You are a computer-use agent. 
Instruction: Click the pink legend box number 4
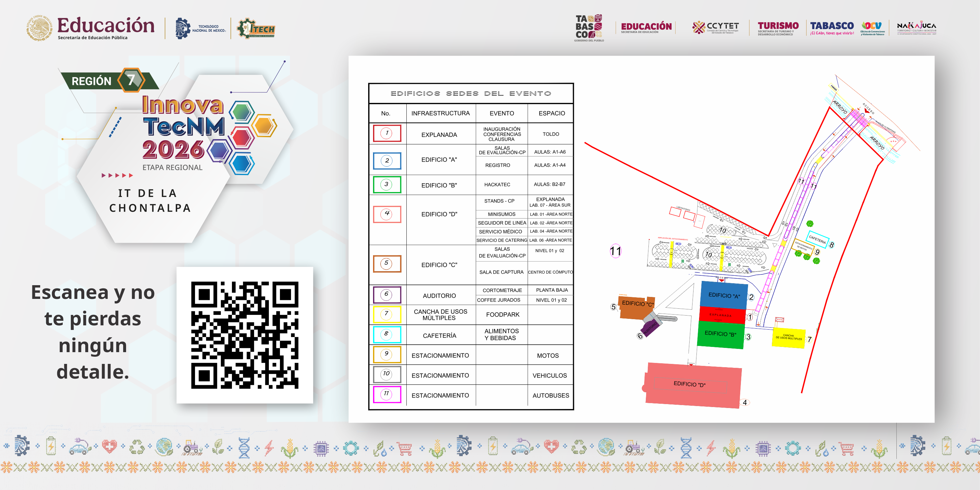(387, 214)
